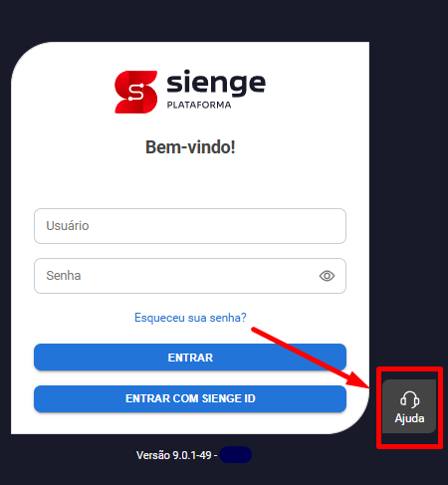Click the 'Usuário' placeholder text
The image size is (448, 485).
tap(68, 226)
